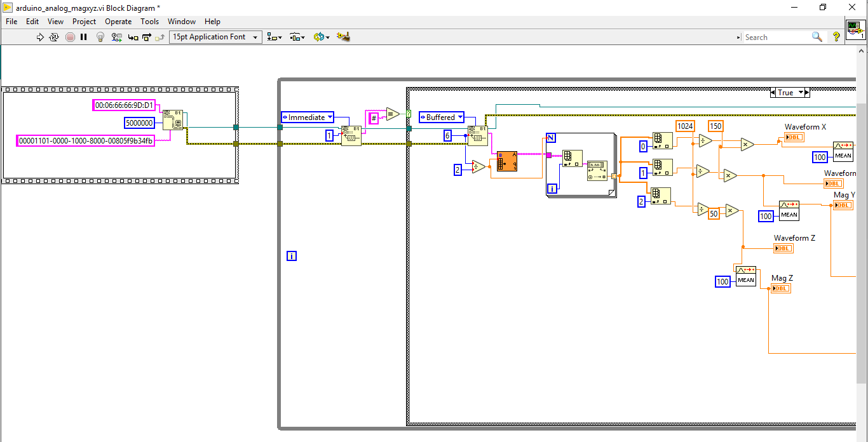This screenshot has height=442, width=868.
Task: Click the Step Out debugging icon
Action: (159, 37)
